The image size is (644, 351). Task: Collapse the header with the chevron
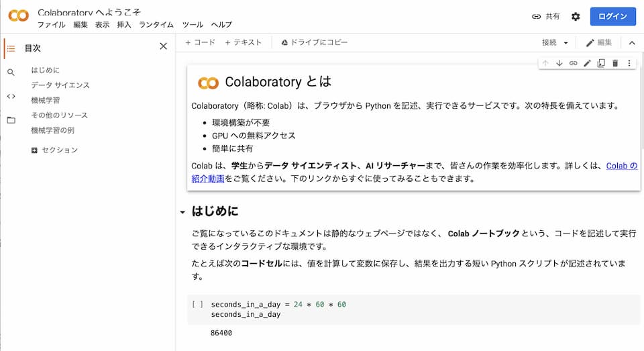tap(631, 43)
